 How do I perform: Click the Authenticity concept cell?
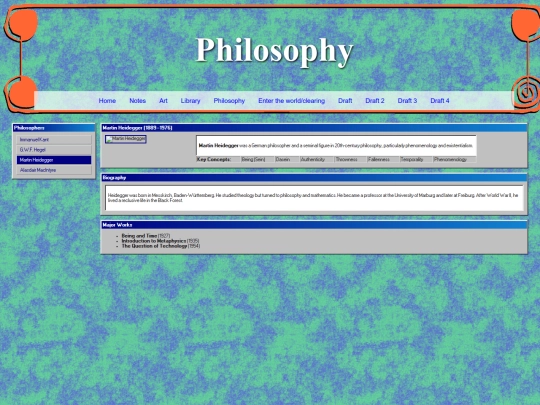click(x=317, y=159)
